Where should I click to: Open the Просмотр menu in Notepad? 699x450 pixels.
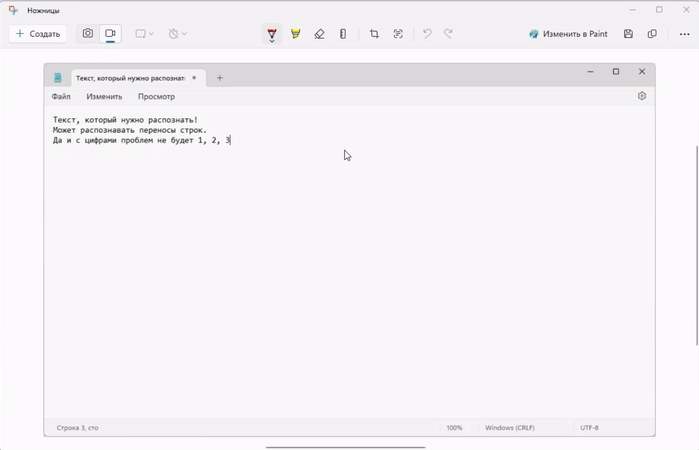pos(156,97)
